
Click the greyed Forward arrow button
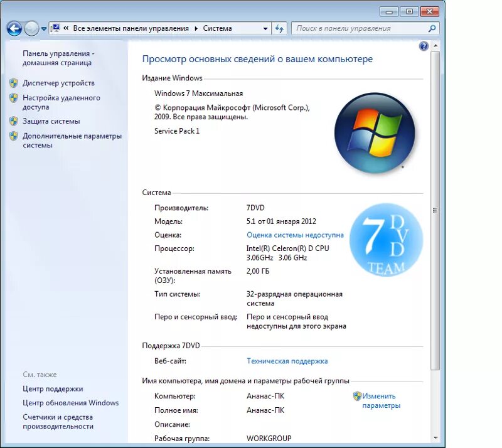(x=31, y=29)
